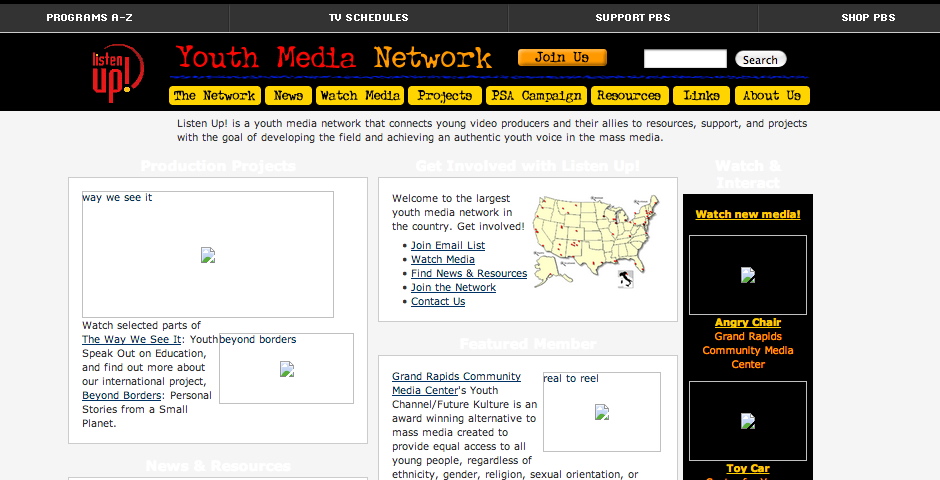Click Featured Member heading

point(528,344)
